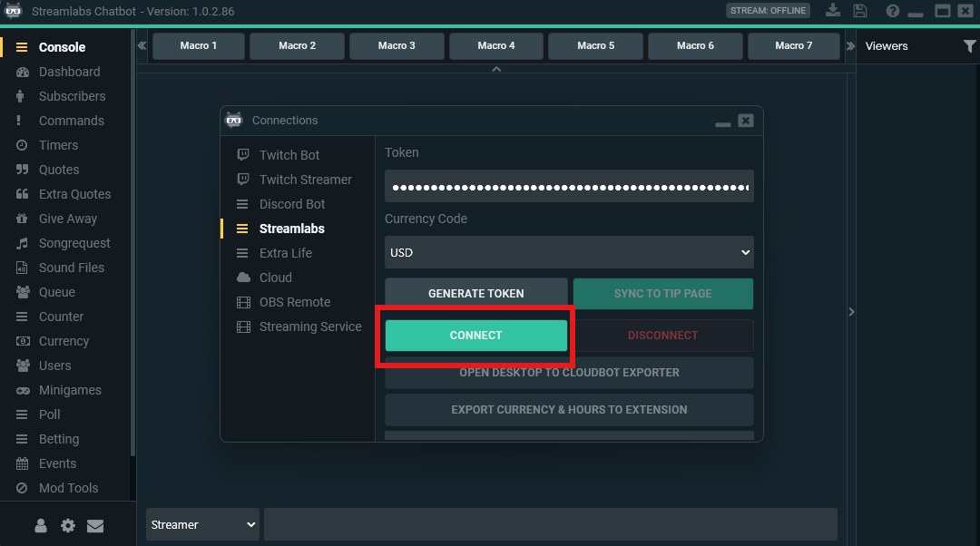The height and width of the screenshot is (546, 980).
Task: Click the Users icon in sidebar
Action: point(23,366)
